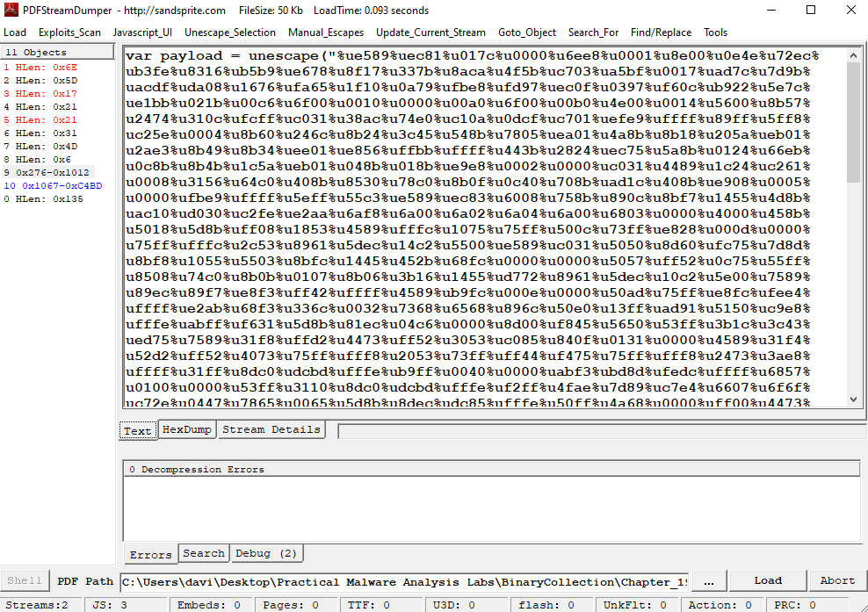Click Update_Current_Stream menu item
The width and height of the screenshot is (868, 612).
(x=430, y=32)
